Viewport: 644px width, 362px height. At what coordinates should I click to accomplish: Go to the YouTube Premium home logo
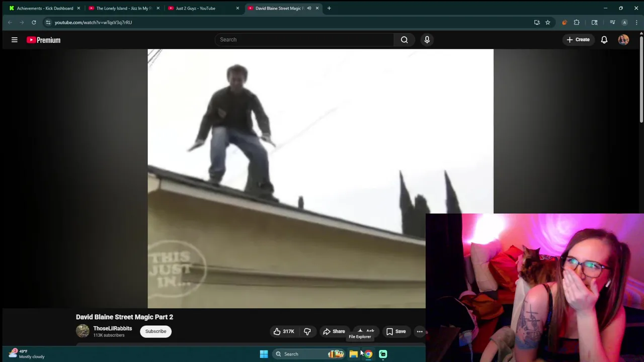coord(44,40)
